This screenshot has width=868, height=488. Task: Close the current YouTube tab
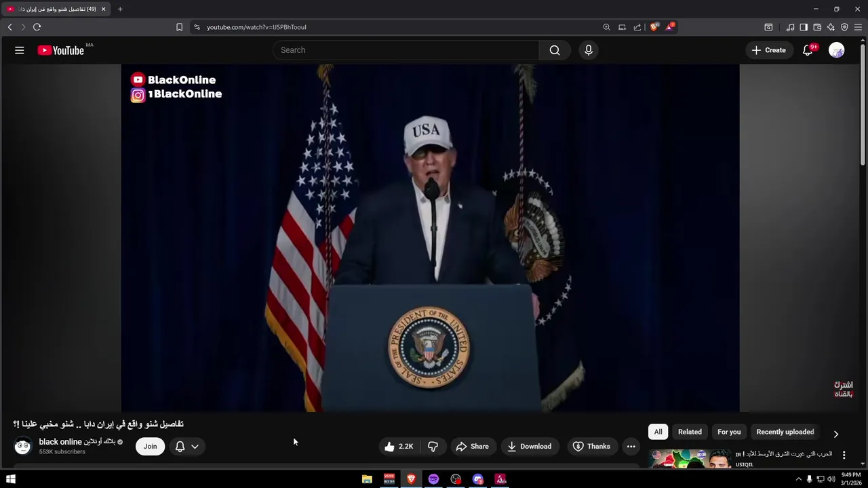tap(103, 9)
